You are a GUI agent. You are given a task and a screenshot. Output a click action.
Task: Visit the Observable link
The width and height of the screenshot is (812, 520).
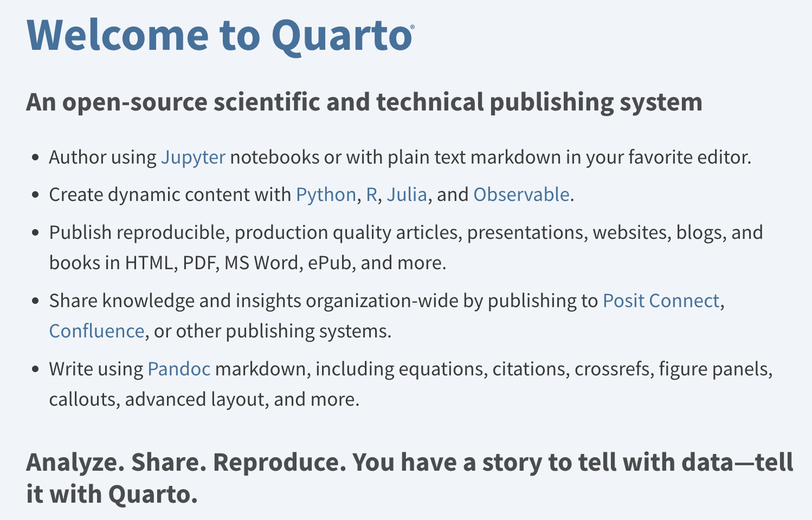tap(521, 194)
